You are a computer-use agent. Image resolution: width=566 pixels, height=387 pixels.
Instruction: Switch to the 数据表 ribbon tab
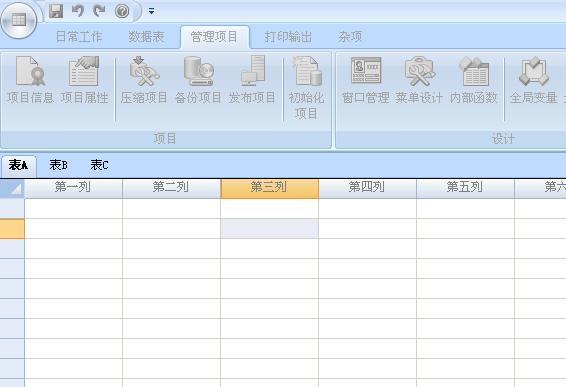click(x=147, y=37)
